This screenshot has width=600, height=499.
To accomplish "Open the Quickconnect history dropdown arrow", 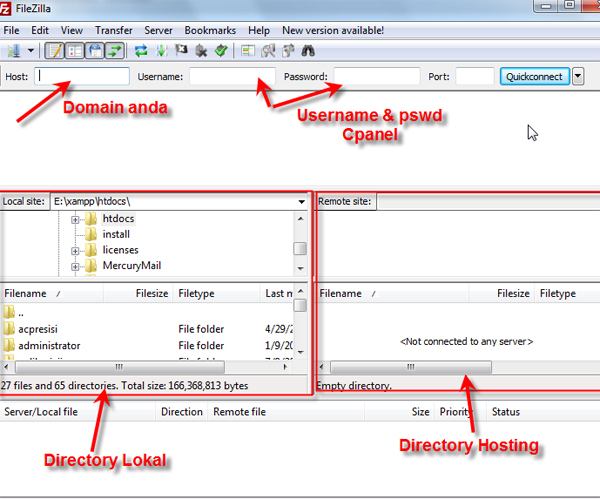I will [578, 76].
